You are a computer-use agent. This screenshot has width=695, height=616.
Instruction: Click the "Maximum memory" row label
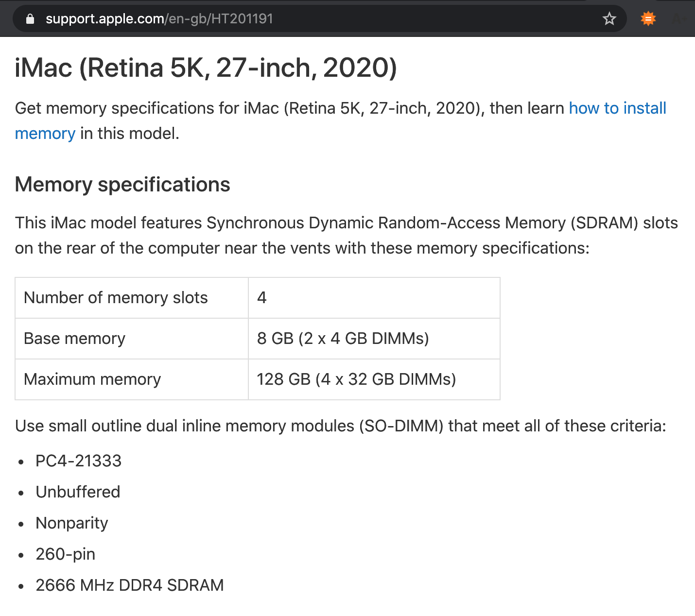tap(92, 379)
